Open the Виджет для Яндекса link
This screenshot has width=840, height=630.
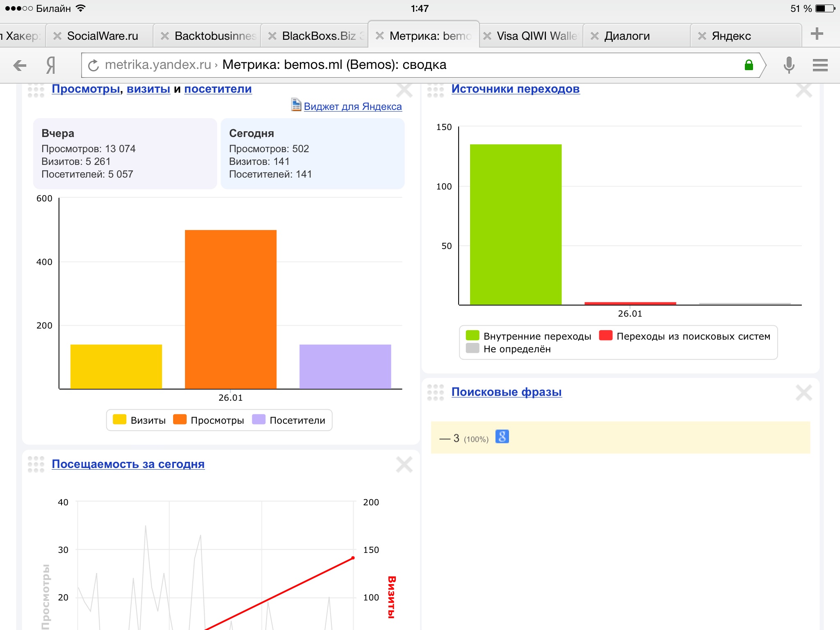point(352,107)
